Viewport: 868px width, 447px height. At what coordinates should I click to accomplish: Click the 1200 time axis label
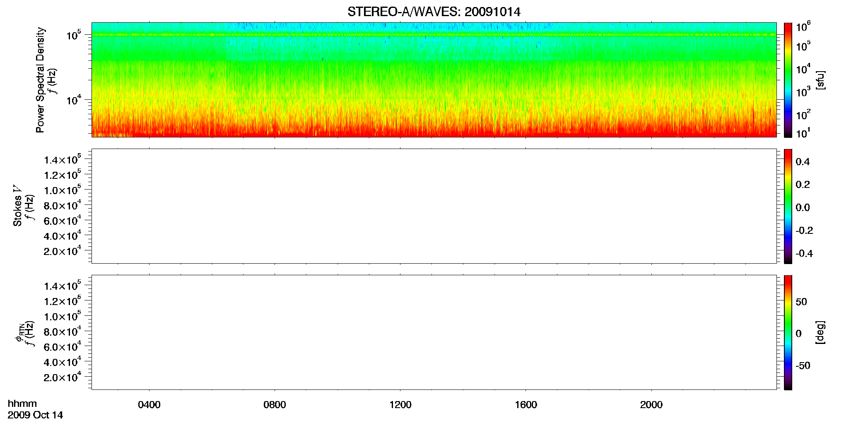(400, 405)
